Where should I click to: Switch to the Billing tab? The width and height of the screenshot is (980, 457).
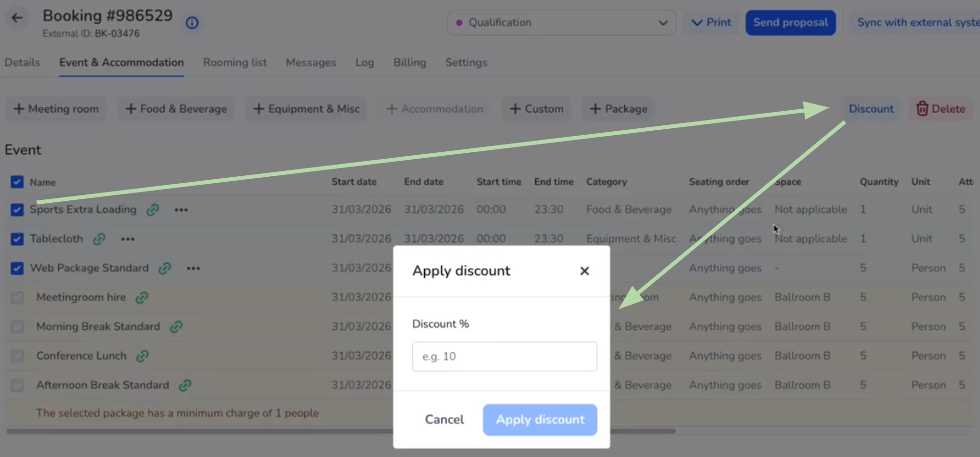[x=409, y=63]
